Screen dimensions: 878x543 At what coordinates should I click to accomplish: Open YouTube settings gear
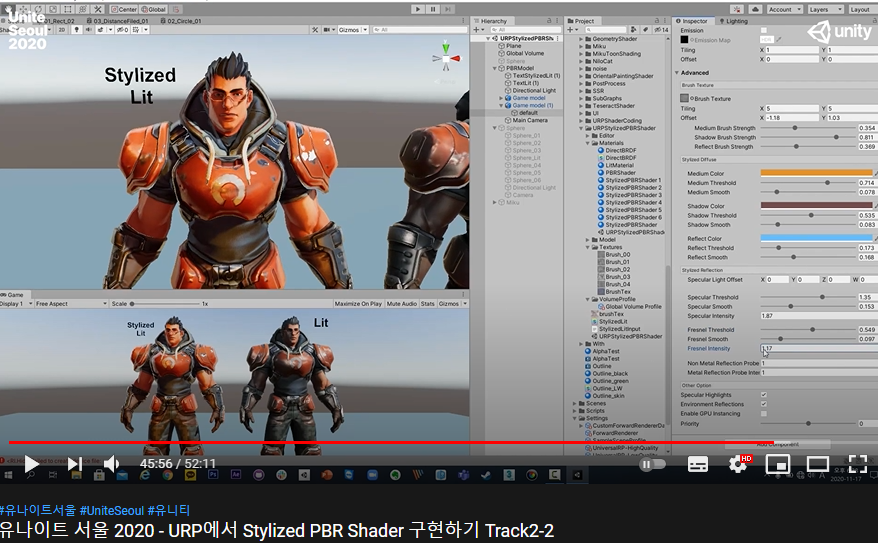coord(737,464)
